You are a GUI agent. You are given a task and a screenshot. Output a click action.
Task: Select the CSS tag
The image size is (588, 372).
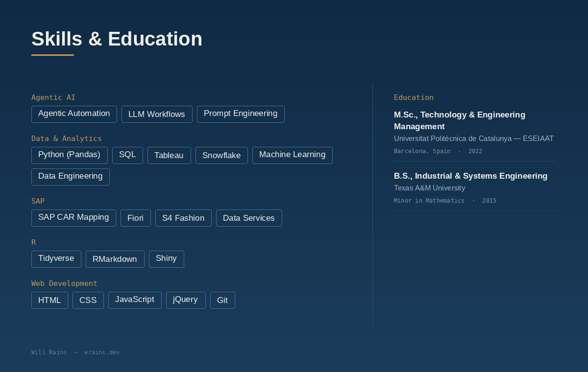click(88, 300)
